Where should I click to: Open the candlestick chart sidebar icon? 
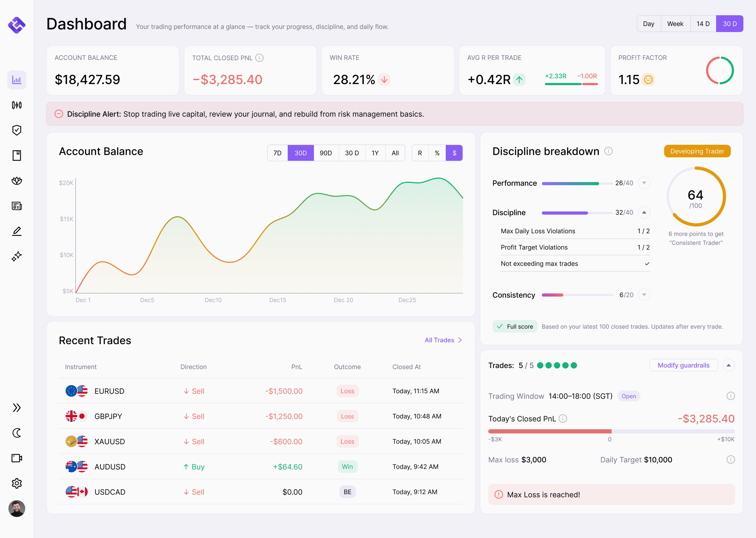pyautogui.click(x=17, y=105)
